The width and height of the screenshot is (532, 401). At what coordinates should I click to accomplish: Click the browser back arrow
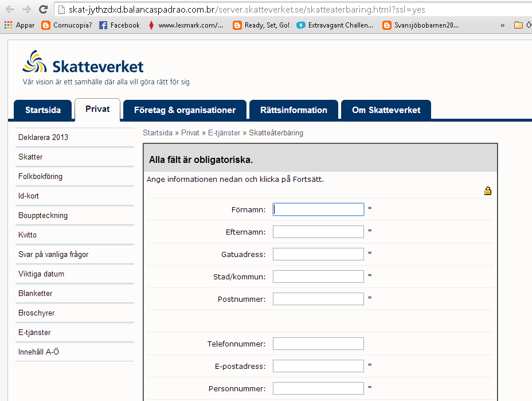click(10, 9)
